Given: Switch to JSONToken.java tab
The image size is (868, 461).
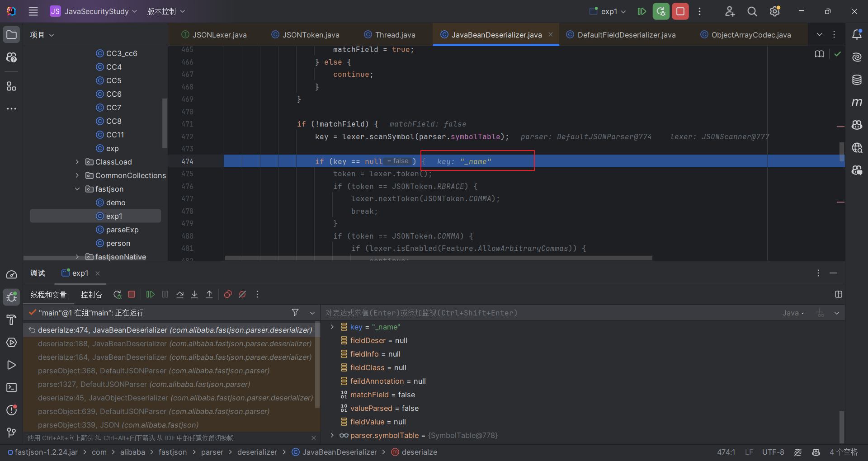Looking at the screenshot, I should tap(305, 35).
